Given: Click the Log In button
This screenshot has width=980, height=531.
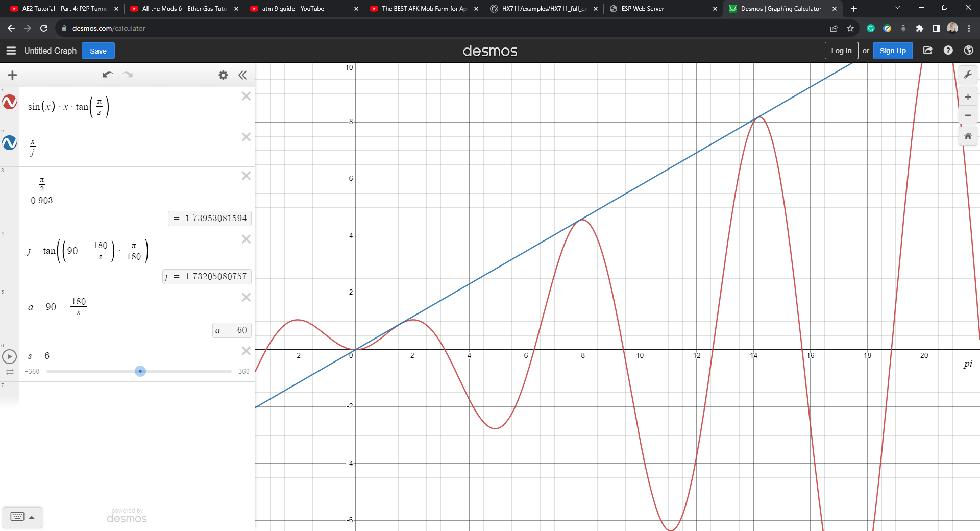Looking at the screenshot, I should click(841, 51).
